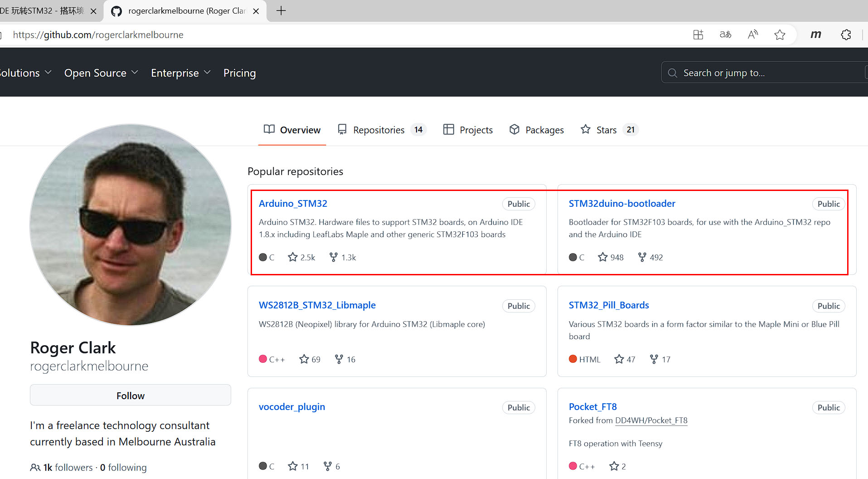
Task: Open the 'm' extension icon
Action: 816,34
